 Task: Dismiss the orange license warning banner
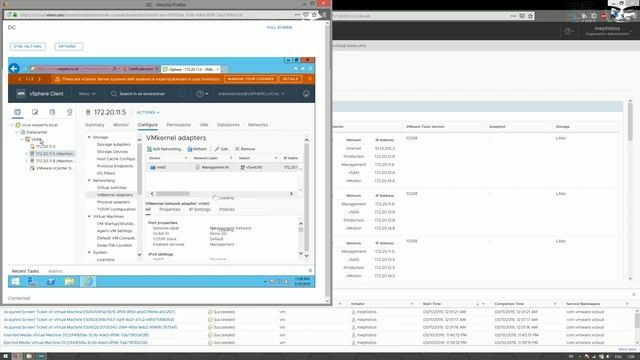[x=309, y=79]
